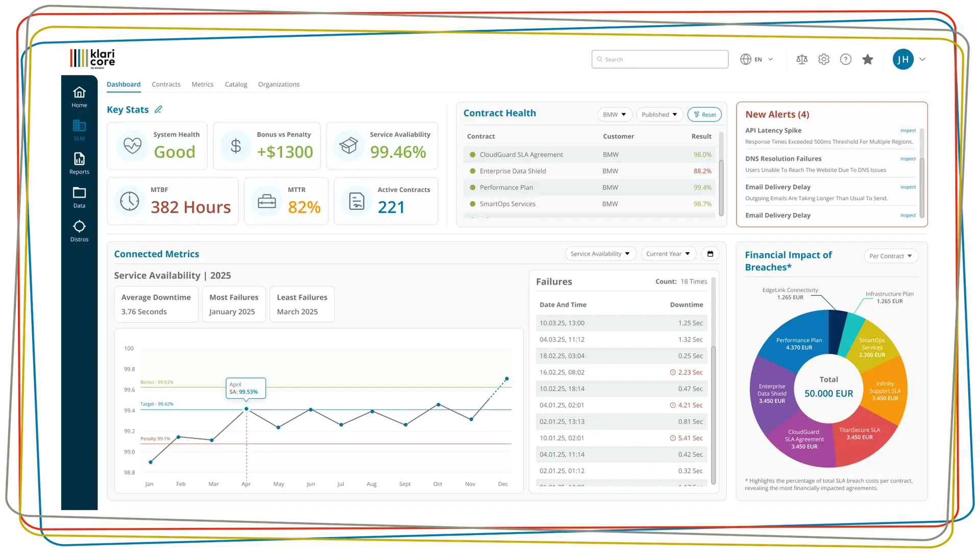Open the Per Contract dropdown

[x=891, y=256]
